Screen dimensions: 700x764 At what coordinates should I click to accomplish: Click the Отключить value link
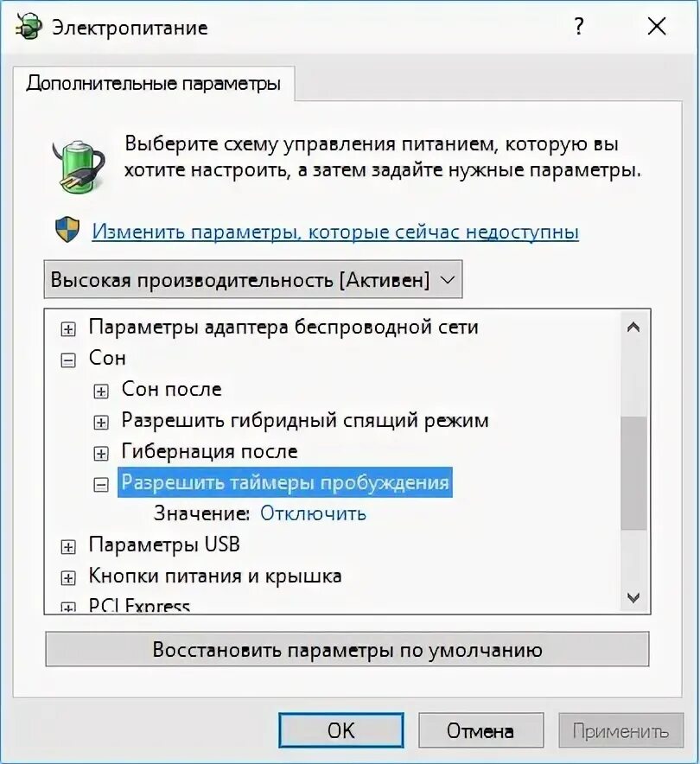pos(313,513)
